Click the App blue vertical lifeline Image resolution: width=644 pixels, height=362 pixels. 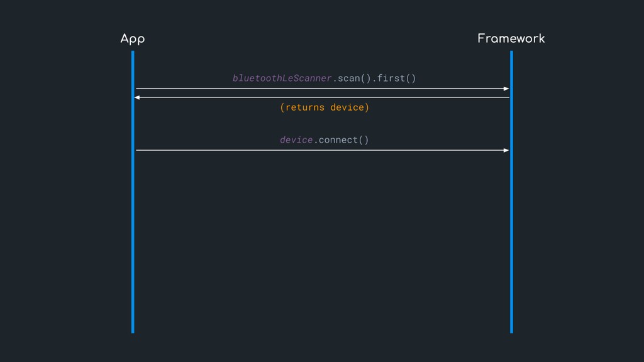click(133, 239)
